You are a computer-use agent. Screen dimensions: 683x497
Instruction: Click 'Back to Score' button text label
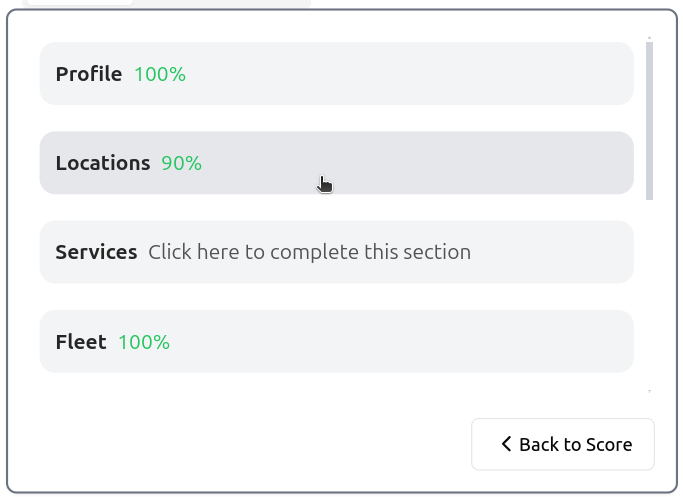point(575,444)
